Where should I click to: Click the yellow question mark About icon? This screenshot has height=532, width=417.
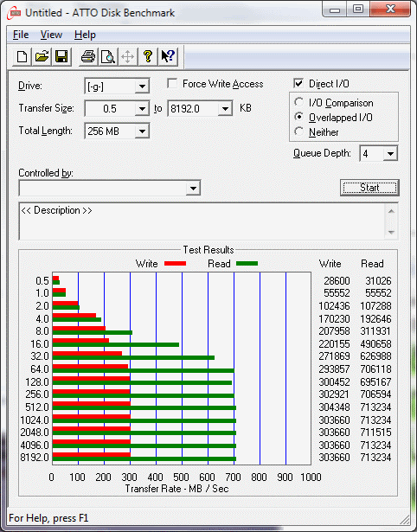click(148, 56)
